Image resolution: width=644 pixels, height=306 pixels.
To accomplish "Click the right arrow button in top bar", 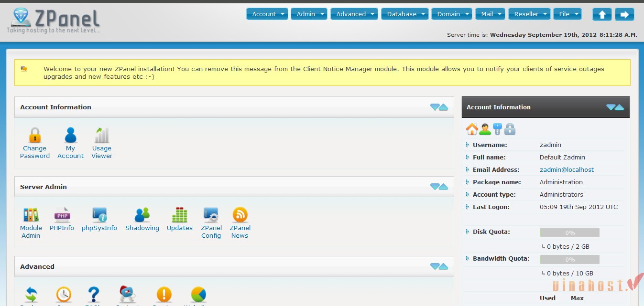I will point(624,14).
